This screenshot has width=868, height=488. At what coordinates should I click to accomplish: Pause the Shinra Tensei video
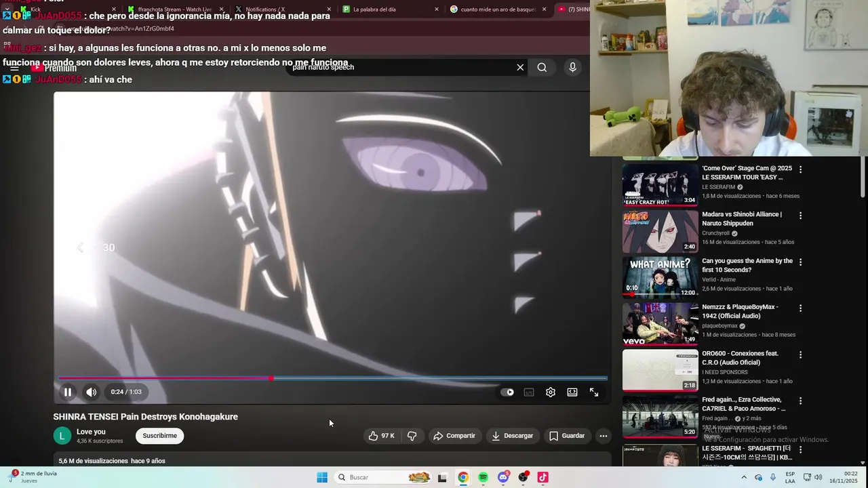point(68,392)
